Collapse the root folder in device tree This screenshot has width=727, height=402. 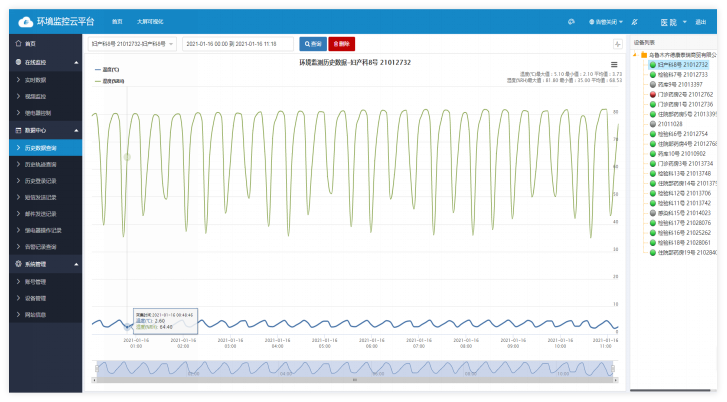pyautogui.click(x=635, y=55)
